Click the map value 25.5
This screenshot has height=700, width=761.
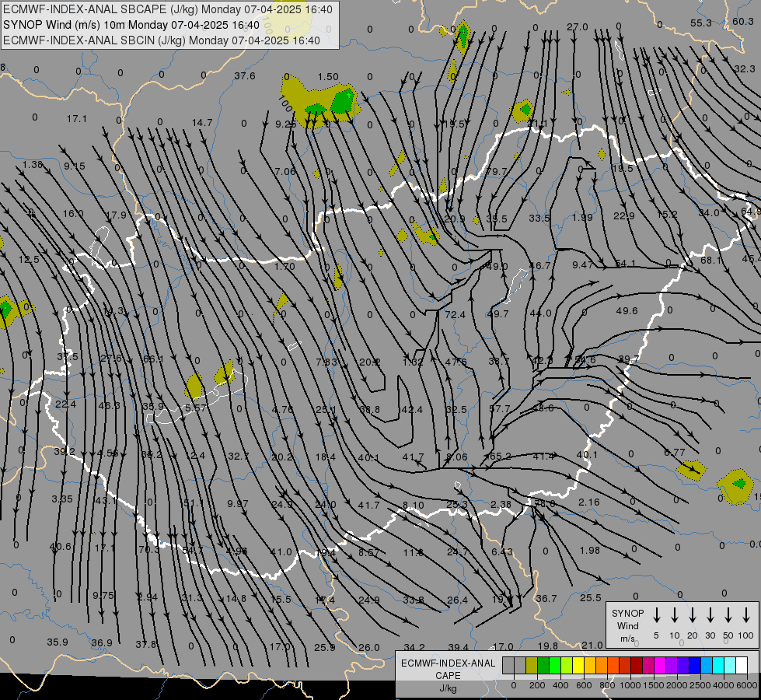591,597
